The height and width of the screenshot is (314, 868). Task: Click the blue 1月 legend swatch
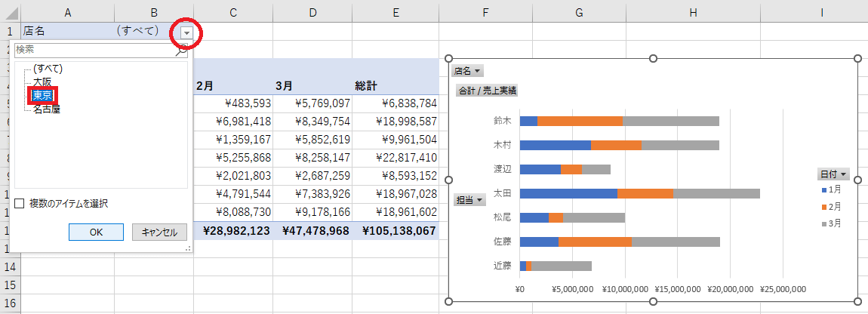[x=823, y=189]
